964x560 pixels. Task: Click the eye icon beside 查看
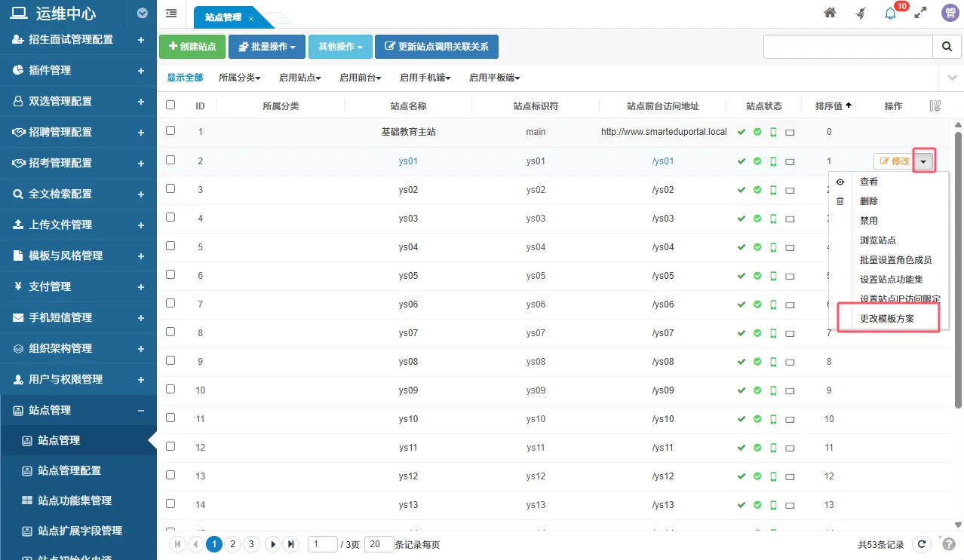(x=840, y=182)
